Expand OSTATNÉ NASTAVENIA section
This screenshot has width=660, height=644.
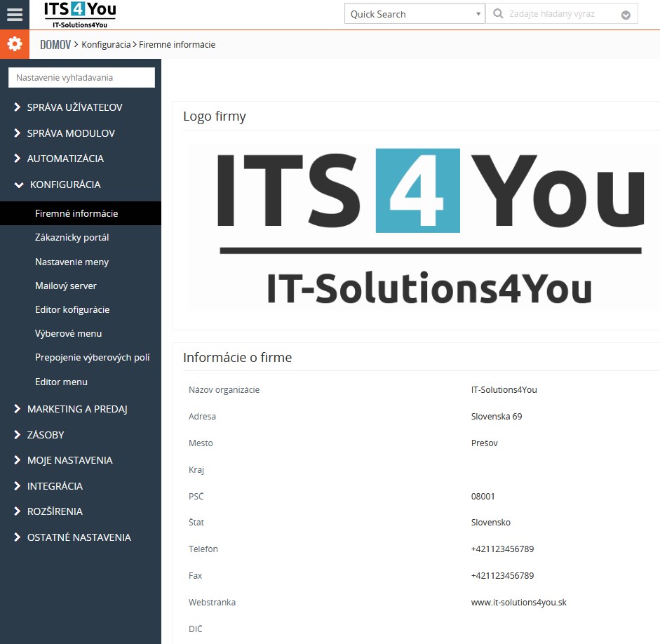pyautogui.click(x=81, y=537)
